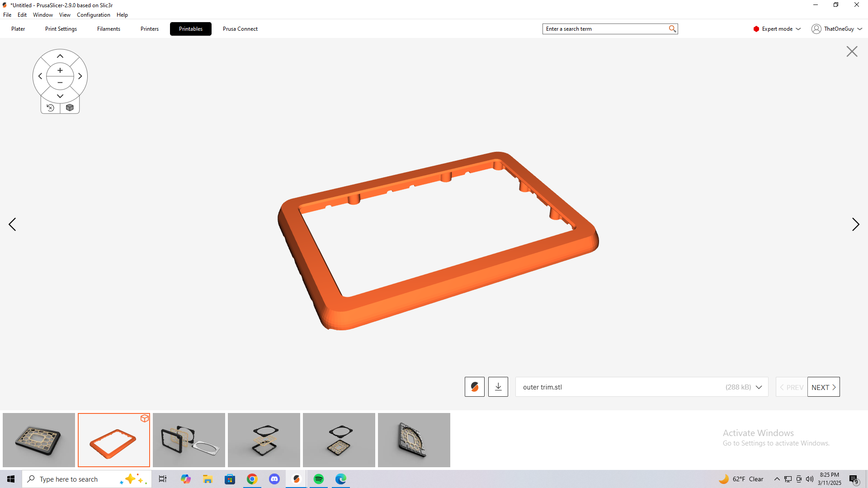Select the assembled panel thumbnail

tap(39, 440)
